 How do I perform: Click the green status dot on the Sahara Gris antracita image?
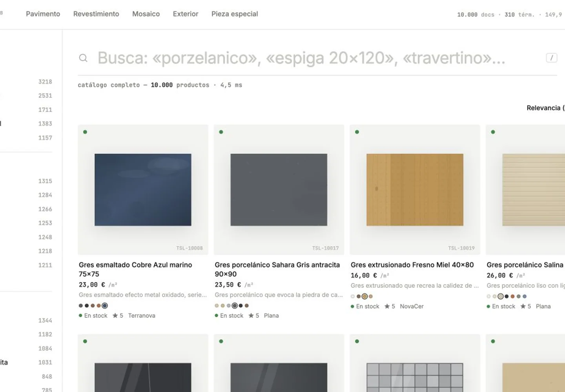[x=221, y=132]
